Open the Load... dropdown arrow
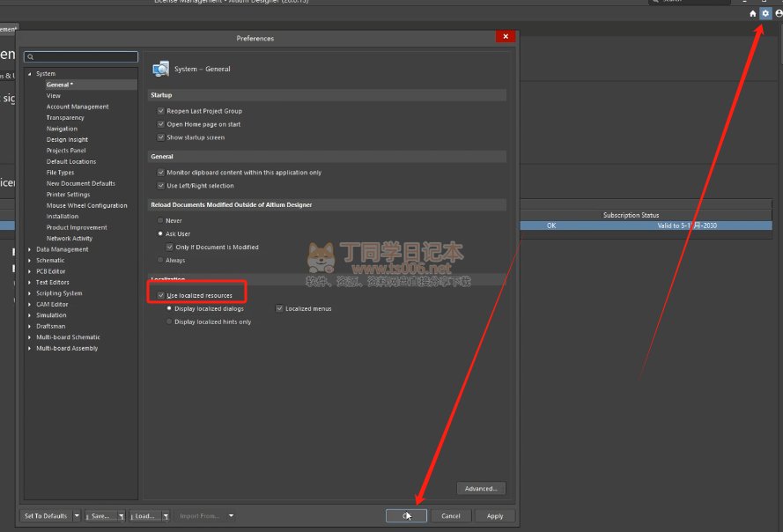Image resolution: width=783 pixels, height=532 pixels. coord(166,516)
